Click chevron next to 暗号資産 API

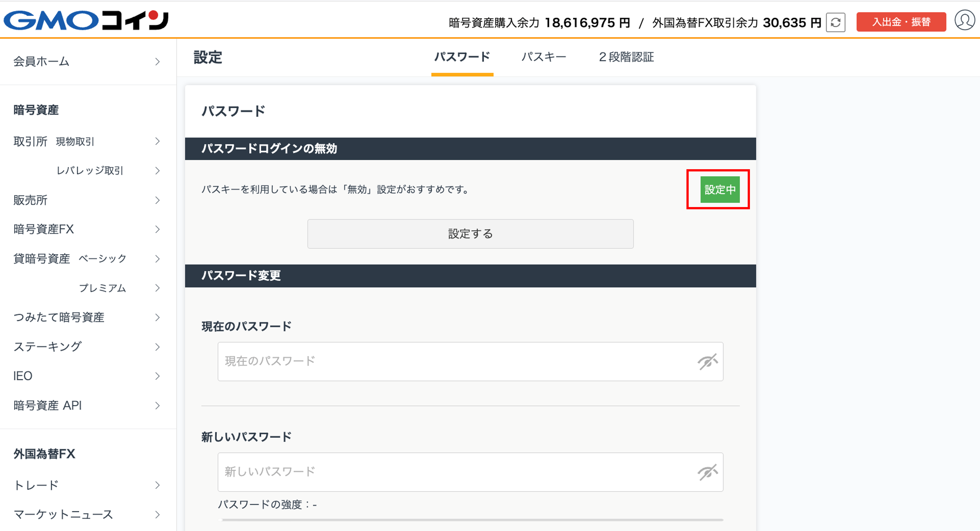click(x=157, y=405)
